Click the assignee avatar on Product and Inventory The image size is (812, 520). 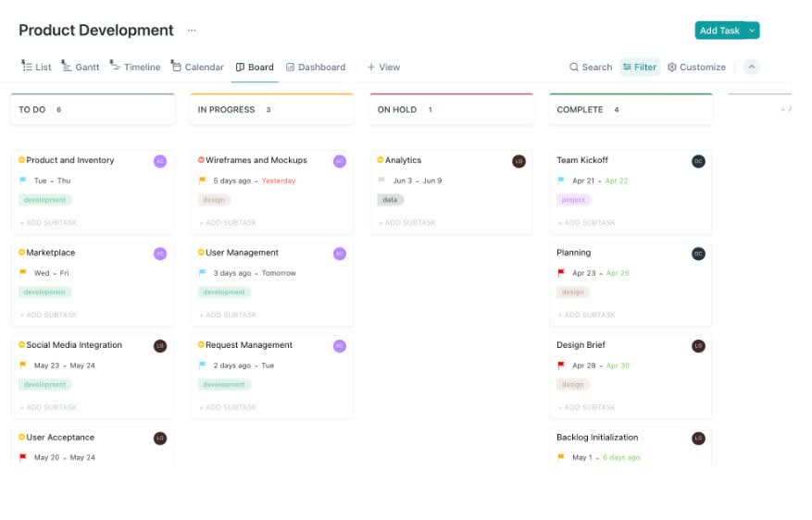(160, 161)
